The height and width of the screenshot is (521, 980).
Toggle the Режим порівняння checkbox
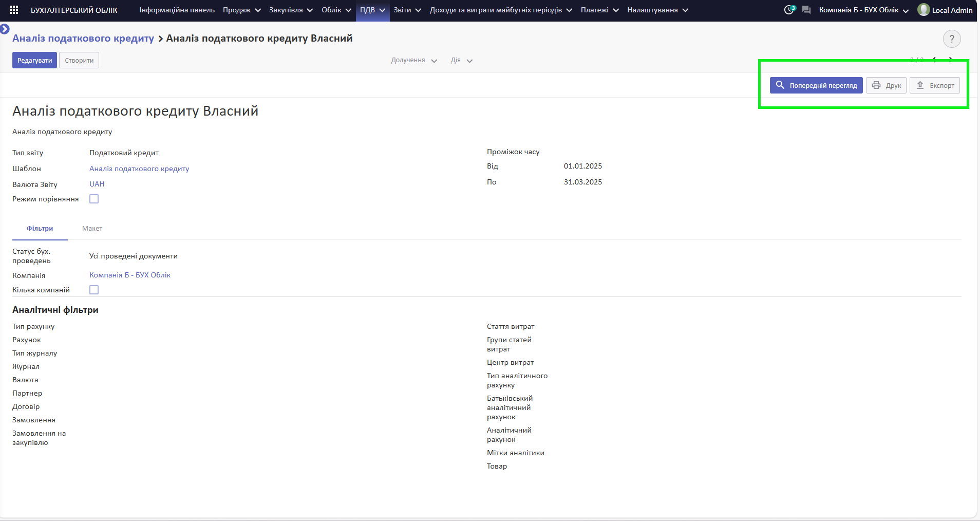[94, 199]
